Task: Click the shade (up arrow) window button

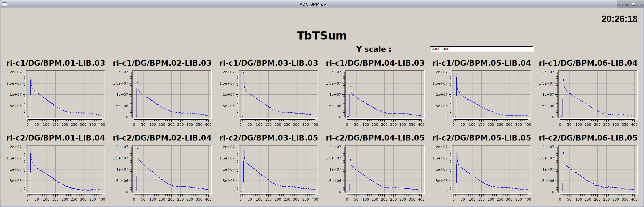Action: tap(621, 4)
